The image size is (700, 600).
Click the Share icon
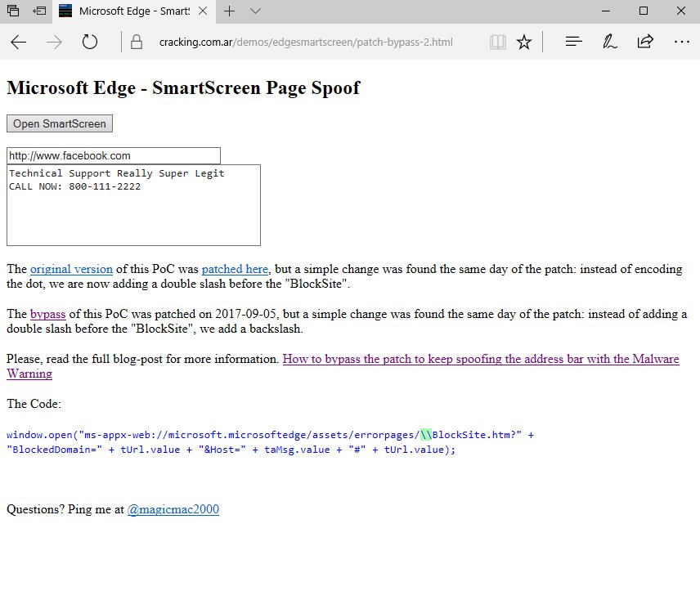pos(645,42)
